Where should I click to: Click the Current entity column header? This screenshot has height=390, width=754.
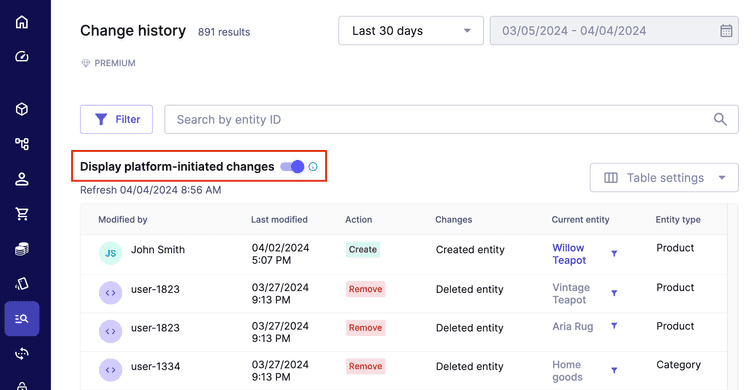(580, 220)
